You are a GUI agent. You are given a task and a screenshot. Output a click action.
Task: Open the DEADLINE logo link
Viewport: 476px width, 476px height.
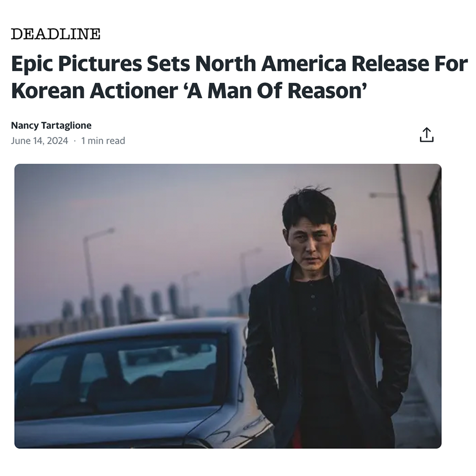[56, 34]
